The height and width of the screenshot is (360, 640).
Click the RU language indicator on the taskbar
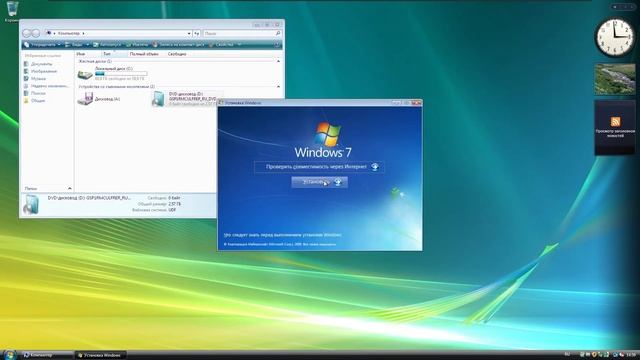click(567, 354)
